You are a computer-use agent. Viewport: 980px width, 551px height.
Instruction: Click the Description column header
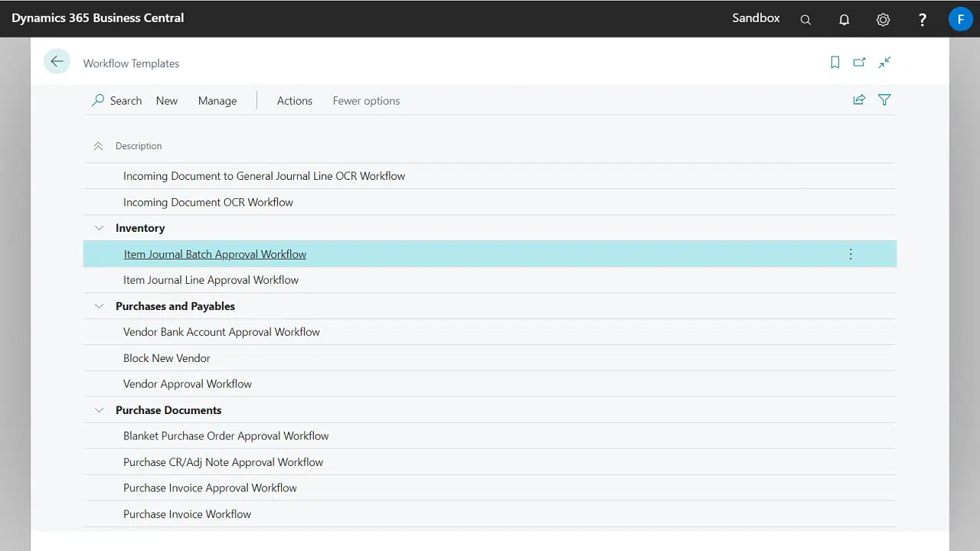click(x=139, y=146)
